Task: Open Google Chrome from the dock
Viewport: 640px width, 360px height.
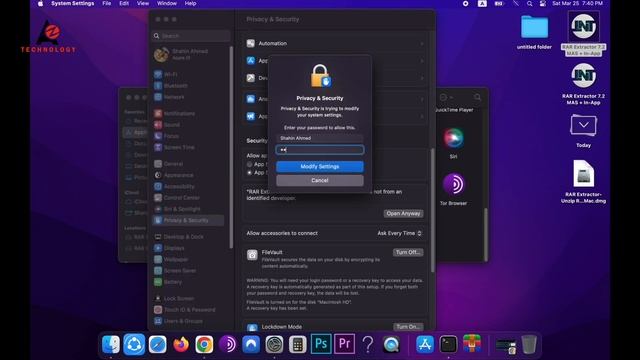Action: [204, 344]
